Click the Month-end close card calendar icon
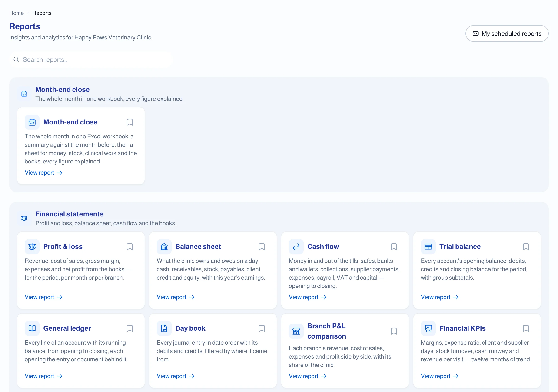 tap(32, 122)
